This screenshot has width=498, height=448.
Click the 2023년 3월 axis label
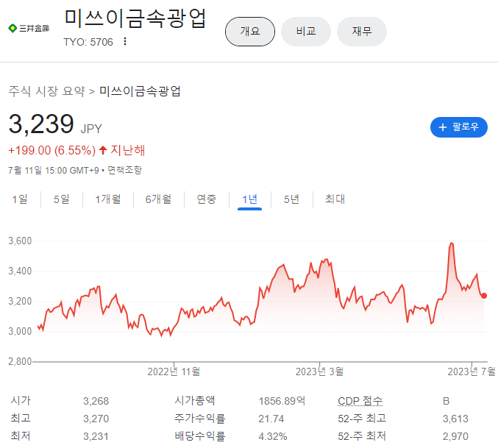click(x=319, y=371)
